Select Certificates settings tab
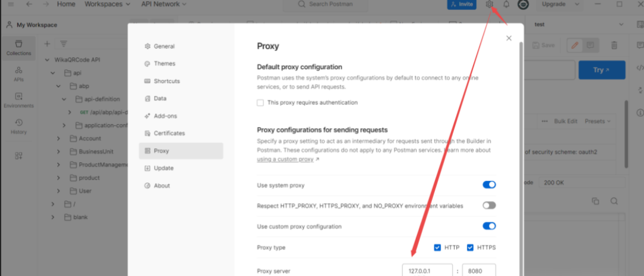This screenshot has height=276, width=644. (181, 133)
